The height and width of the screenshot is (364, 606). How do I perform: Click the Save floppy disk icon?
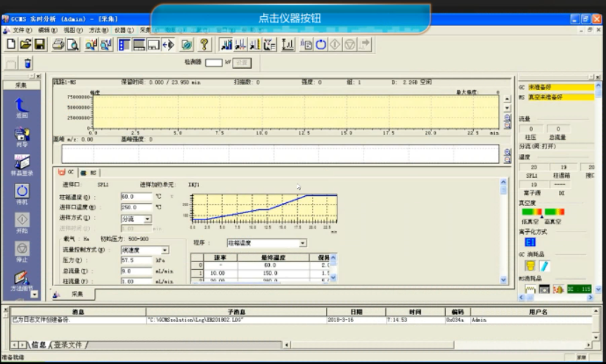click(x=40, y=45)
